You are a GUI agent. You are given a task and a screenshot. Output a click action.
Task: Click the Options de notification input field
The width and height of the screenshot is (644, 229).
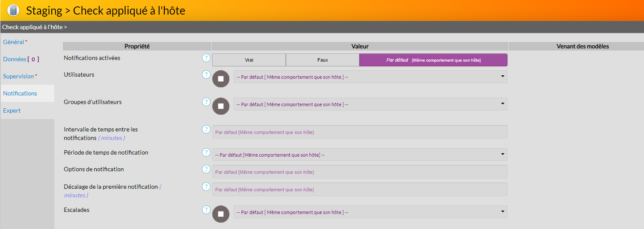point(359,172)
